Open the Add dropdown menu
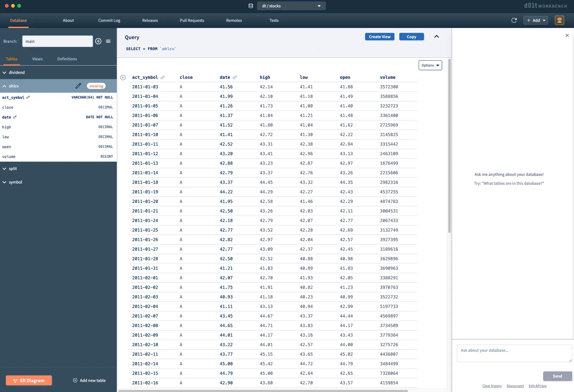 pos(536,20)
